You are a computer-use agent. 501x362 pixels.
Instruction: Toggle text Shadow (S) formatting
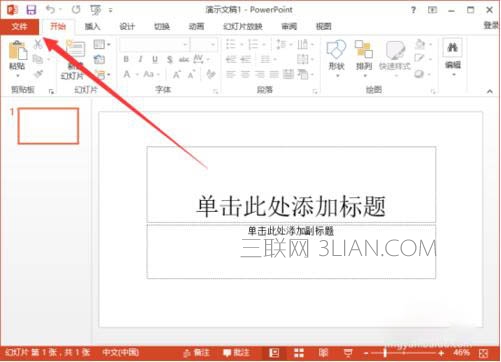click(x=170, y=59)
